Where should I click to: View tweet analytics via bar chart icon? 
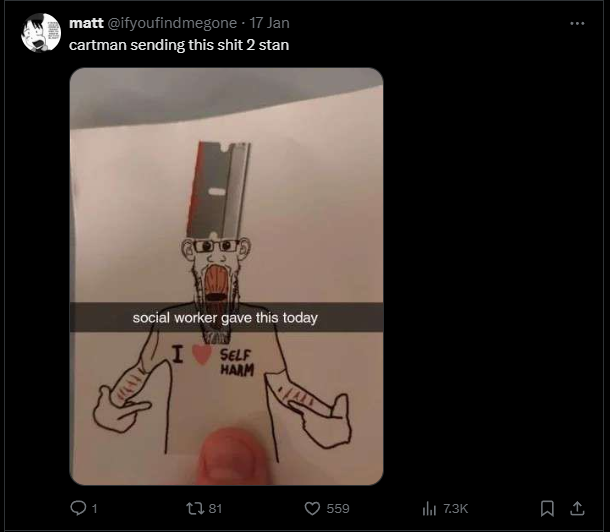(428, 509)
